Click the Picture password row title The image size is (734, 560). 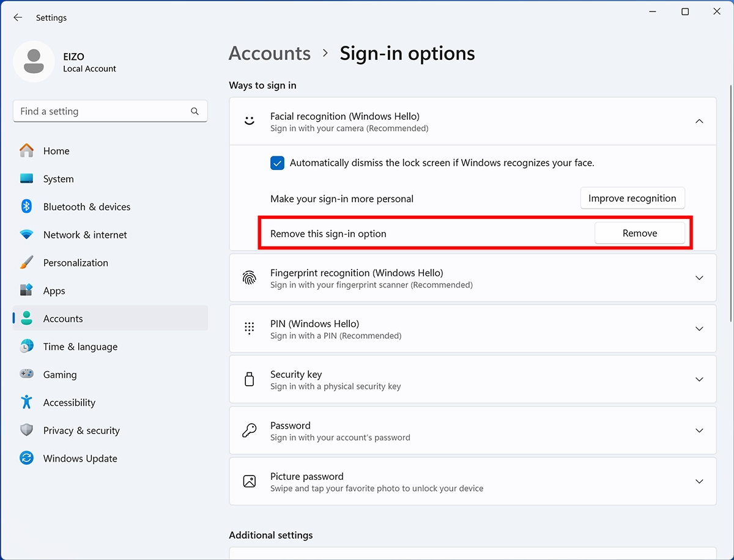(306, 476)
